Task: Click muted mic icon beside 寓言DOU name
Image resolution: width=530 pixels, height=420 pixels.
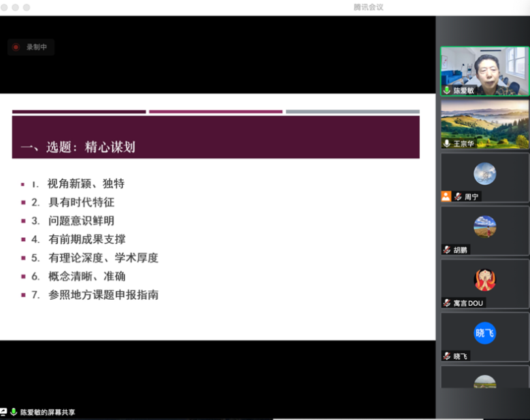Action: [447, 302]
